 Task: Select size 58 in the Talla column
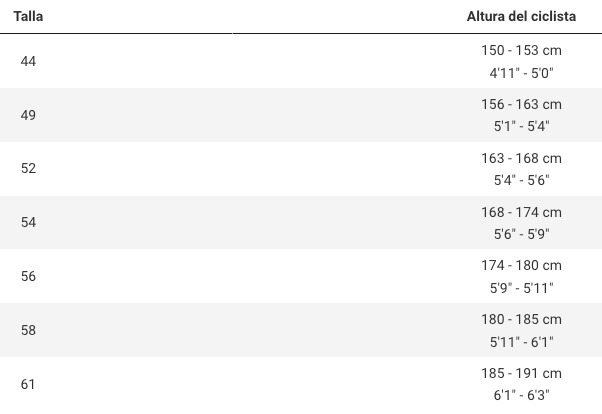coord(28,330)
